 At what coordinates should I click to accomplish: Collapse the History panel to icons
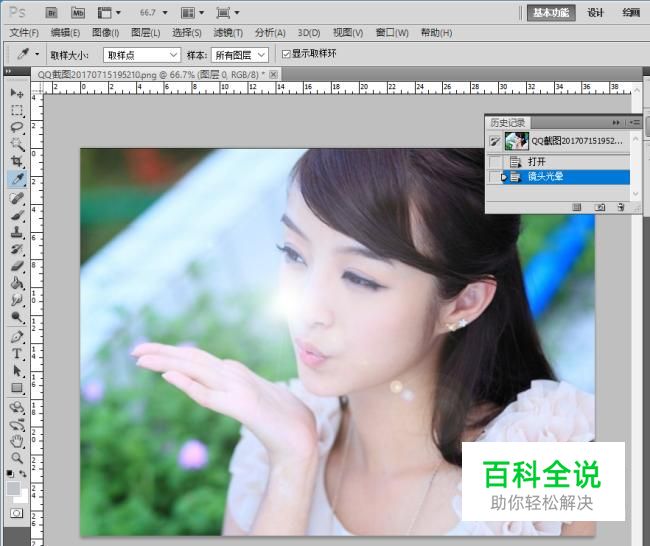tap(616, 122)
